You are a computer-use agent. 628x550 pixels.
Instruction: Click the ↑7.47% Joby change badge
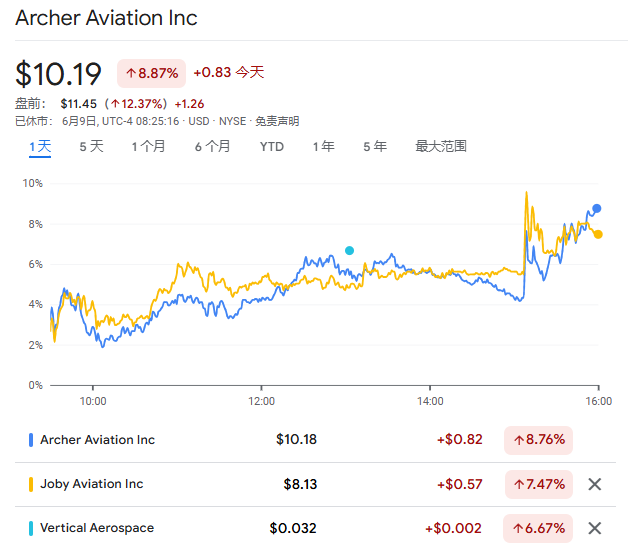click(x=539, y=484)
